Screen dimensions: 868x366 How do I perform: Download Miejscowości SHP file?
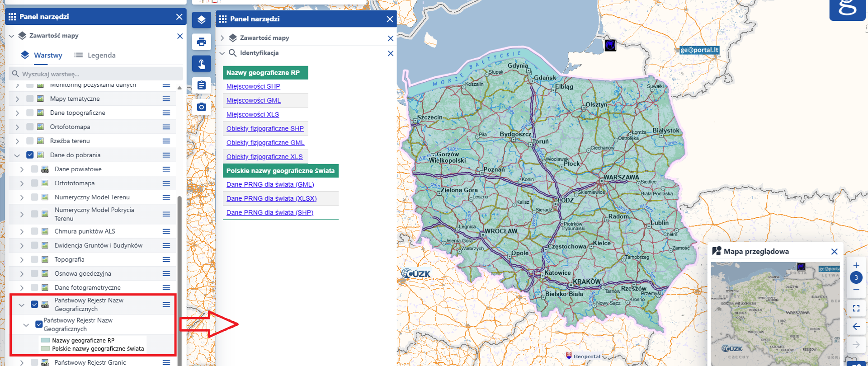(x=253, y=86)
